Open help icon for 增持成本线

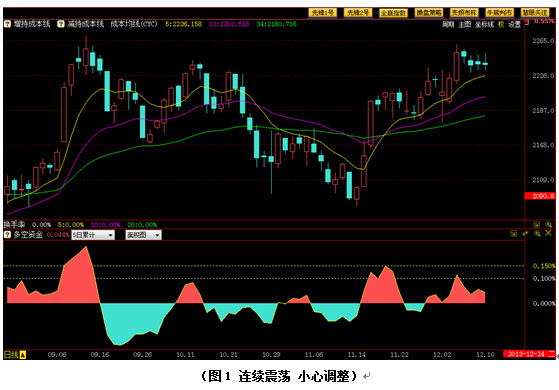7,24
